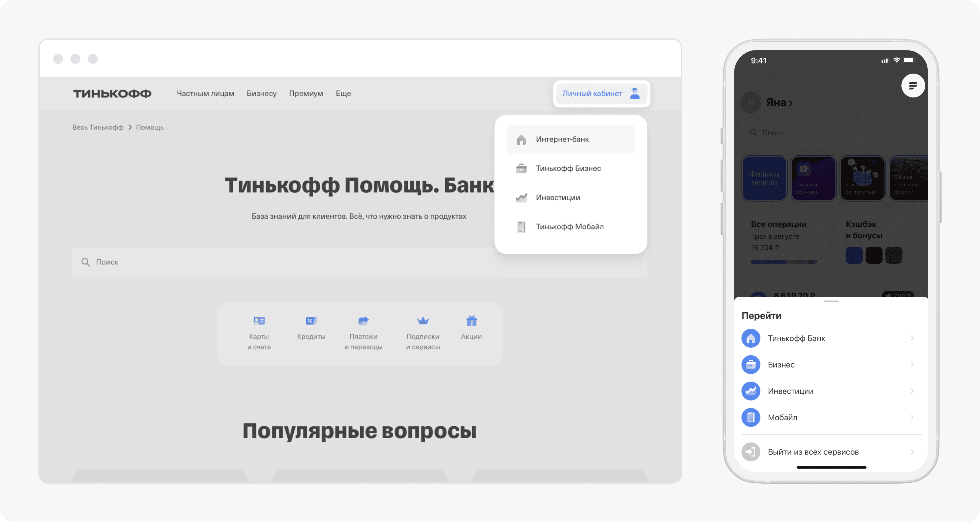This screenshot has height=522, width=980.
Task: Choose Инвестиции in the desktop dropdown
Action: [571, 198]
